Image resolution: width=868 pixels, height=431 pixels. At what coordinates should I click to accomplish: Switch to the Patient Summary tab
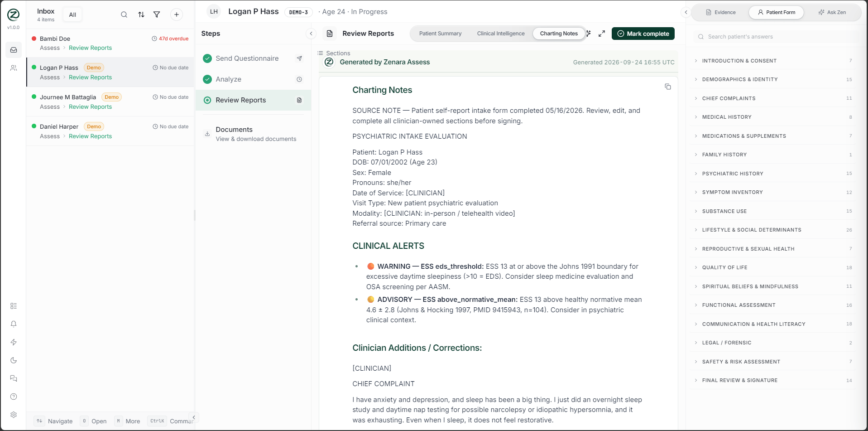pyautogui.click(x=440, y=34)
